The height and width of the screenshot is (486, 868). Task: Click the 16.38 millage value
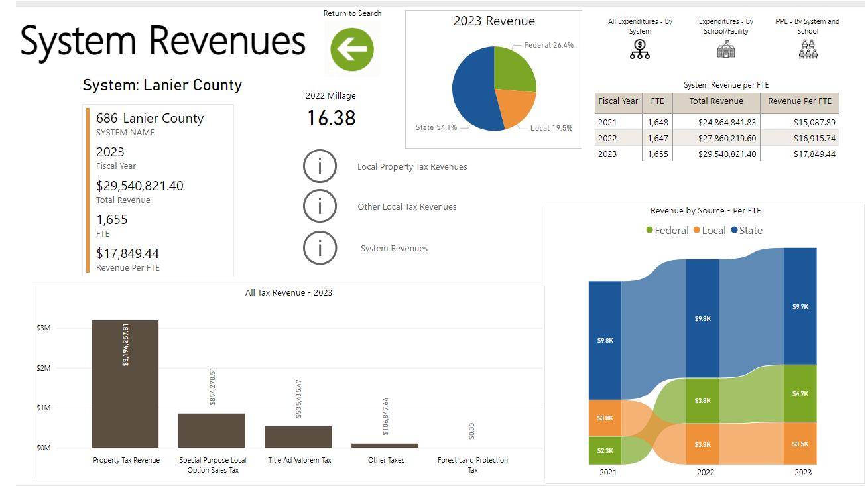tap(331, 118)
